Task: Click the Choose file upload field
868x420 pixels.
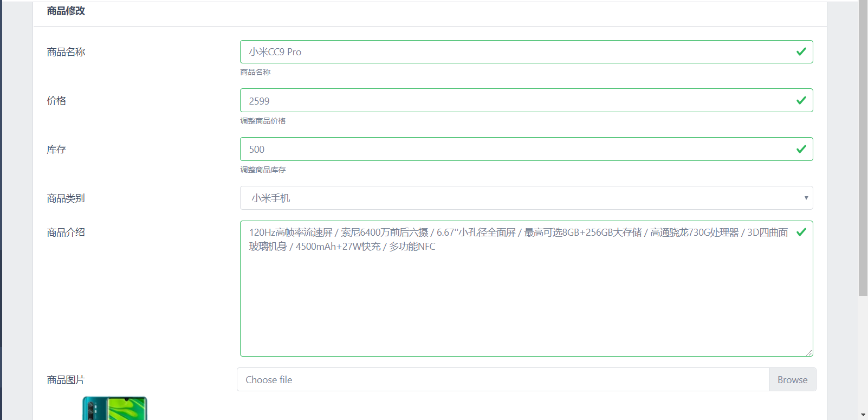Action: pyautogui.click(x=503, y=379)
